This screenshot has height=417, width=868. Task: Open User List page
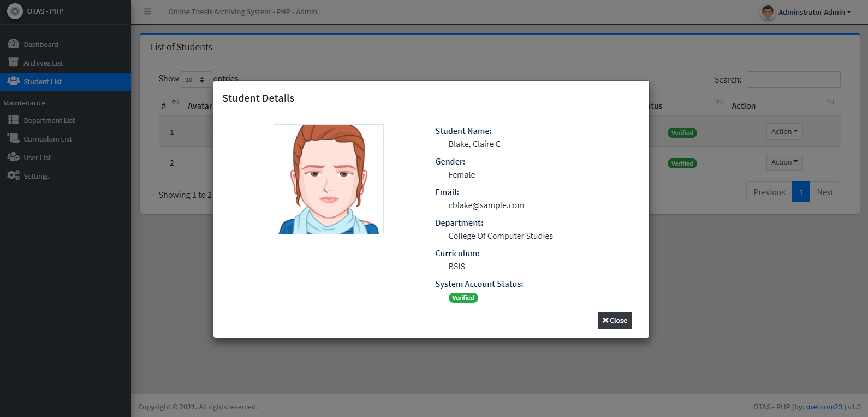[x=66, y=157]
